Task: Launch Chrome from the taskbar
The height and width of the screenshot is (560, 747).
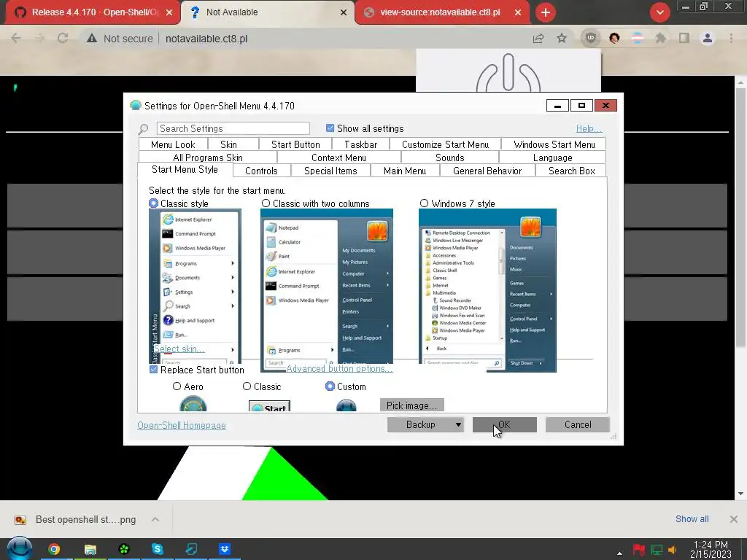Action: pyautogui.click(x=54, y=550)
